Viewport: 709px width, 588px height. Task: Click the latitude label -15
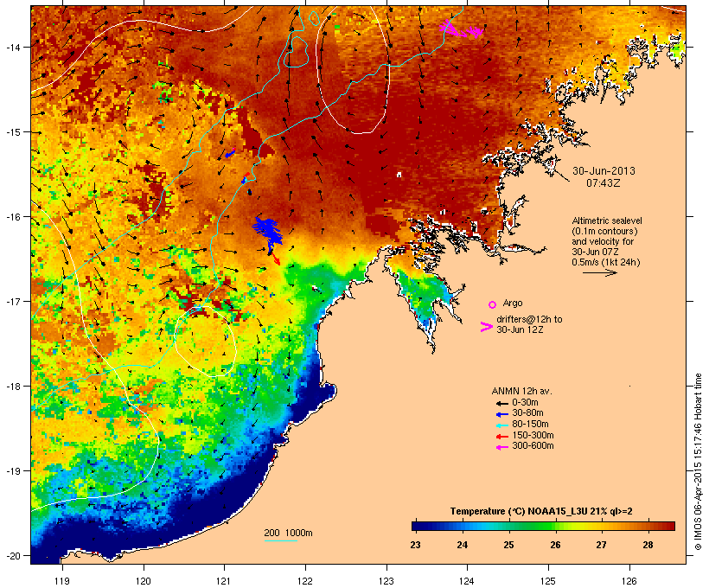tap(13, 132)
